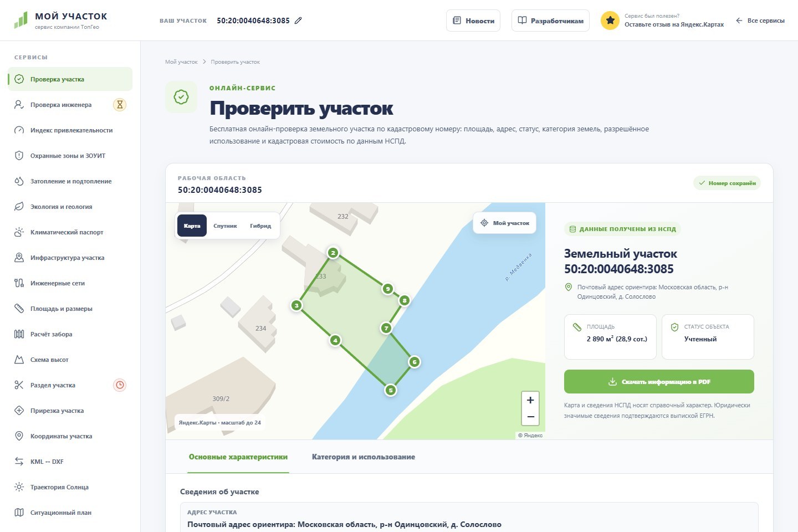Go back via Все сервисы link
The height and width of the screenshot is (532, 798).
point(760,21)
